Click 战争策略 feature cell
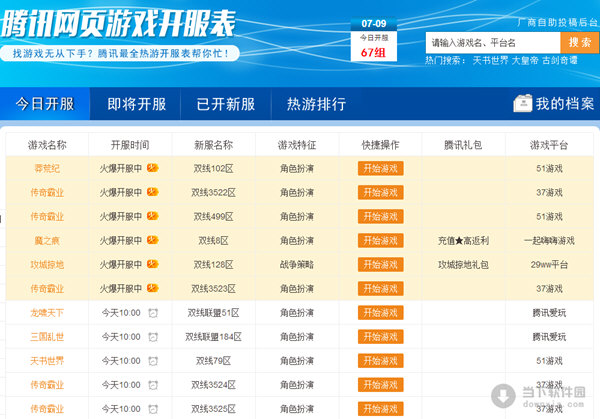The height and width of the screenshot is (419, 600). [x=297, y=265]
